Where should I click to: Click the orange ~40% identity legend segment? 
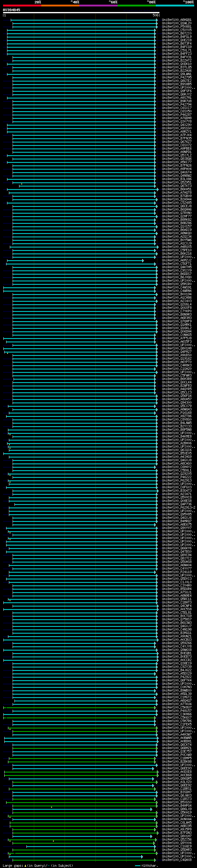click(60, 6)
